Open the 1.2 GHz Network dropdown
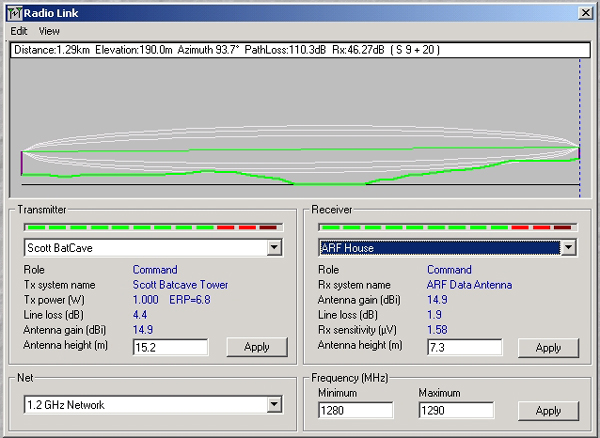600x438 pixels. click(x=274, y=405)
